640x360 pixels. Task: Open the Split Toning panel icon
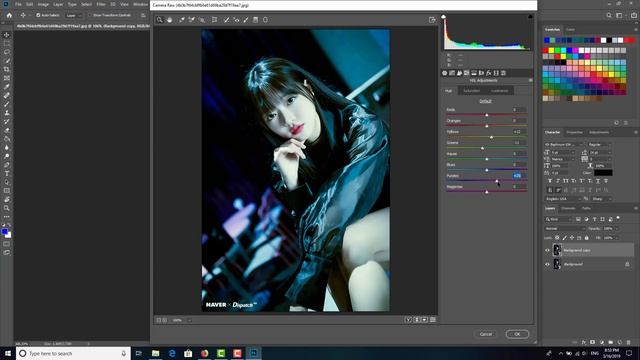click(474, 73)
